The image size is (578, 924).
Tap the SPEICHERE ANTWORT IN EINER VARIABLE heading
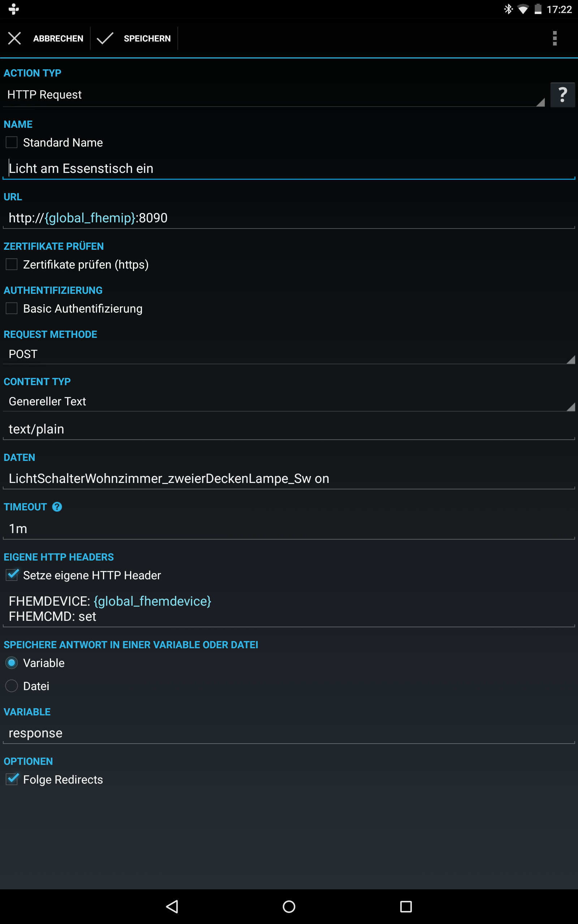[131, 645]
